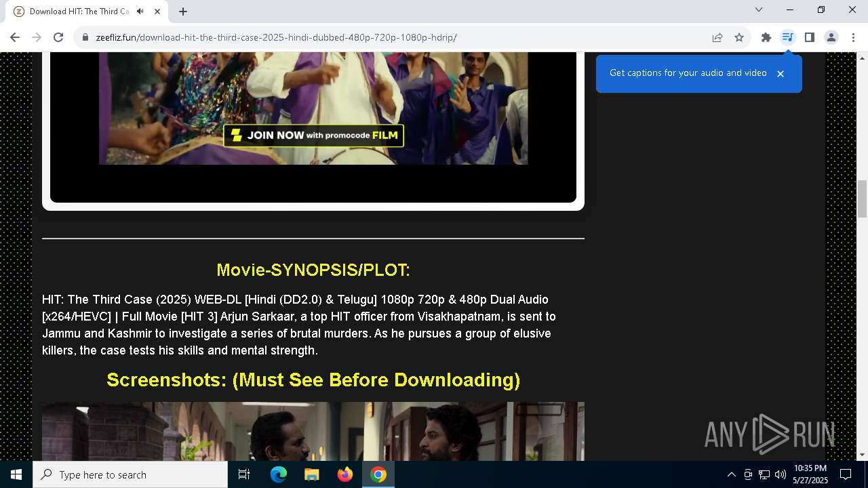
Task: Open the Extensions puzzle icon
Action: [766, 37]
